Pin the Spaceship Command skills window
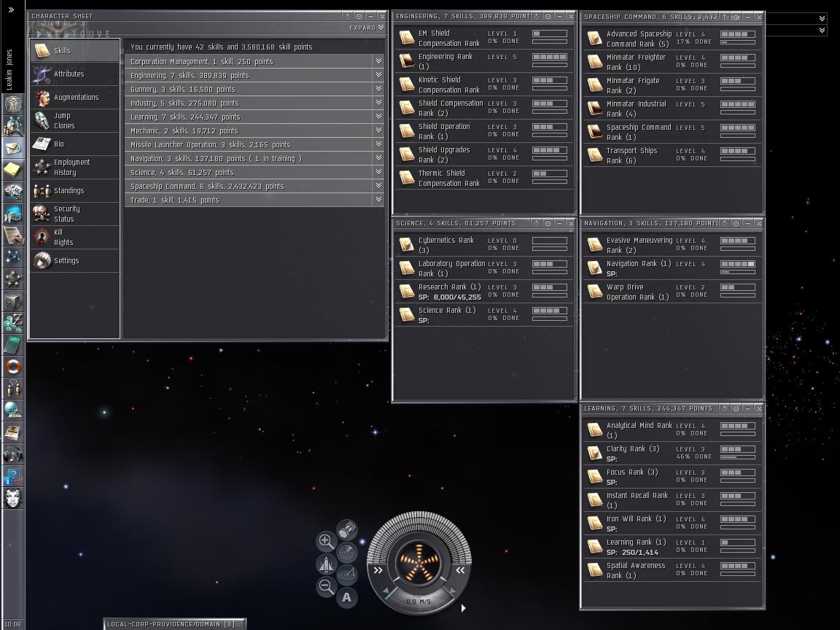 click(725, 17)
